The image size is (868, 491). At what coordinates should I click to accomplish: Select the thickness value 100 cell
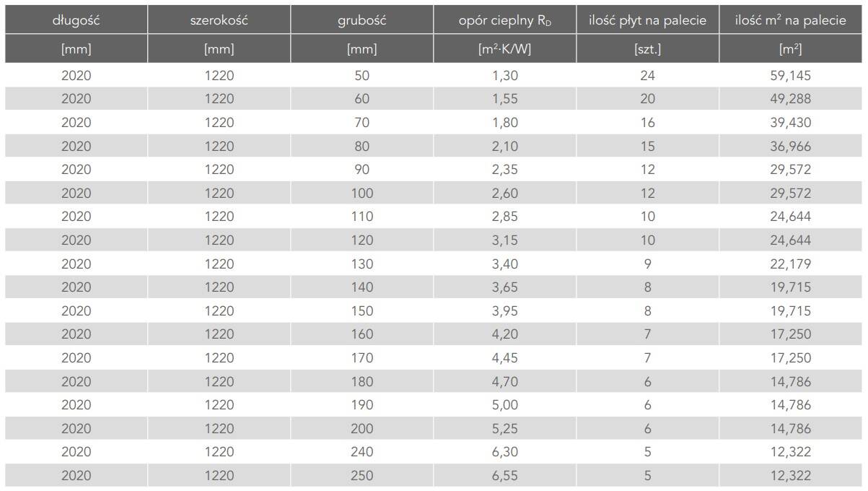(x=361, y=193)
